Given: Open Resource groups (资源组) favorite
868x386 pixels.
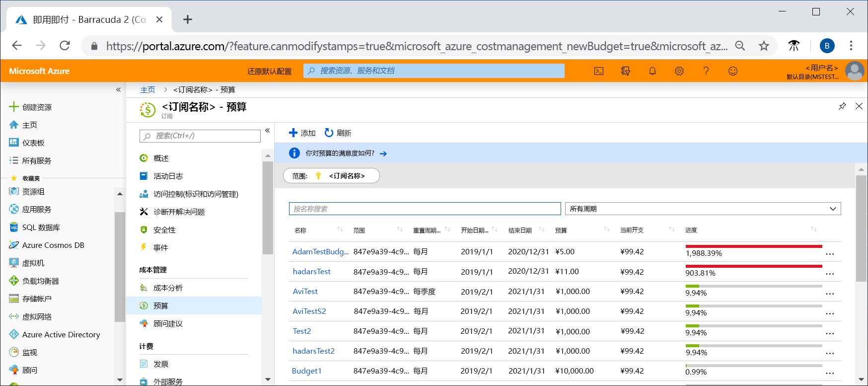Looking at the screenshot, I should pyautogui.click(x=27, y=191).
